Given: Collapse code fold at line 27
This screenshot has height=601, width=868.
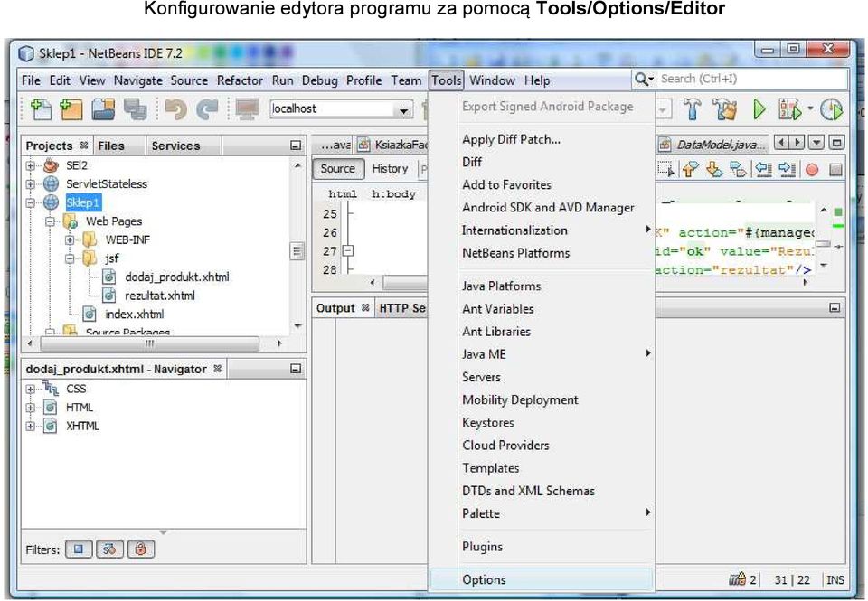Looking at the screenshot, I should coord(347,250).
